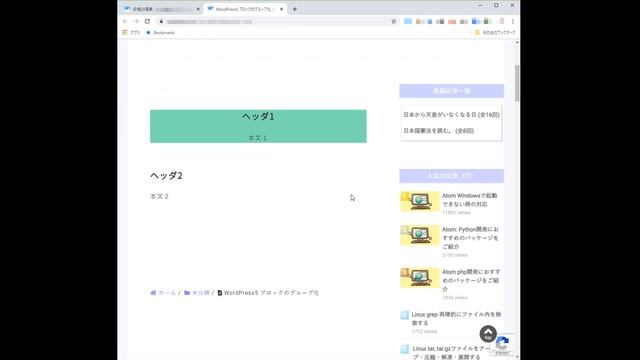Click the browser Back arrow

(125, 21)
